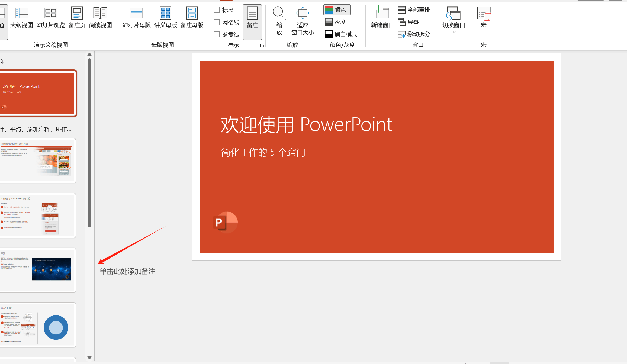Click section header 平滑、添加注释、协作
Image resolution: width=627 pixels, height=364 pixels.
pyautogui.click(x=36, y=129)
